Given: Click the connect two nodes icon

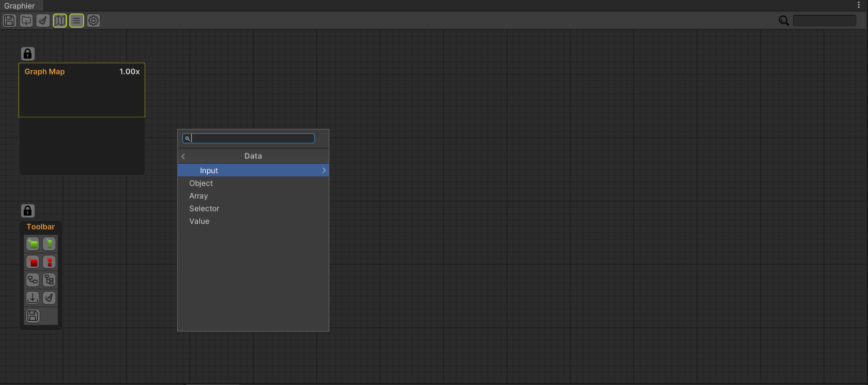Looking at the screenshot, I should [x=33, y=280].
